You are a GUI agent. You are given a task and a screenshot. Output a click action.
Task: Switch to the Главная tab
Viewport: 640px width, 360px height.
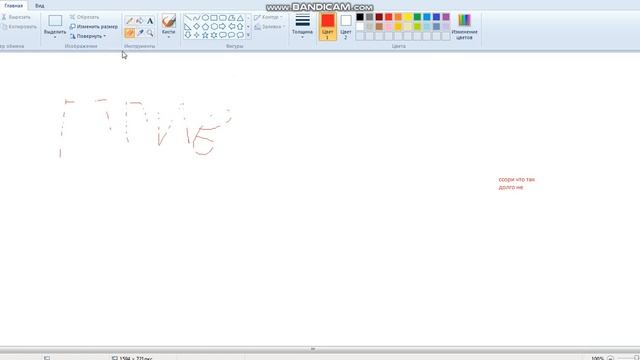point(13,6)
